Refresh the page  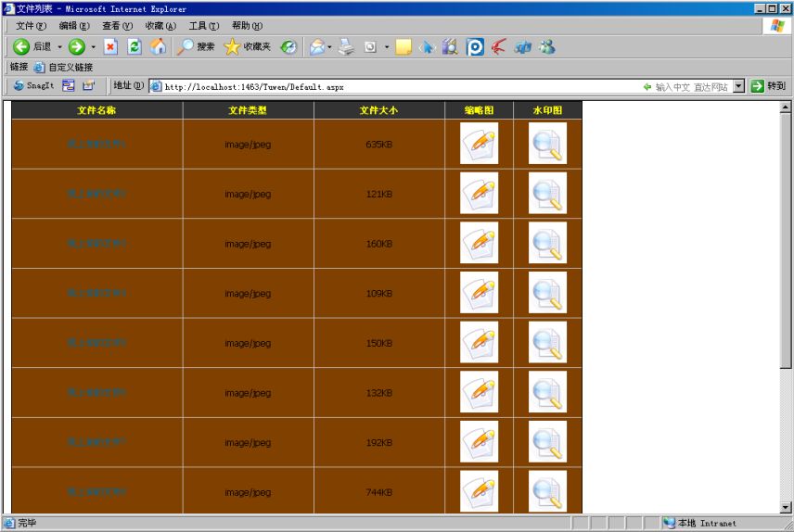pos(134,46)
